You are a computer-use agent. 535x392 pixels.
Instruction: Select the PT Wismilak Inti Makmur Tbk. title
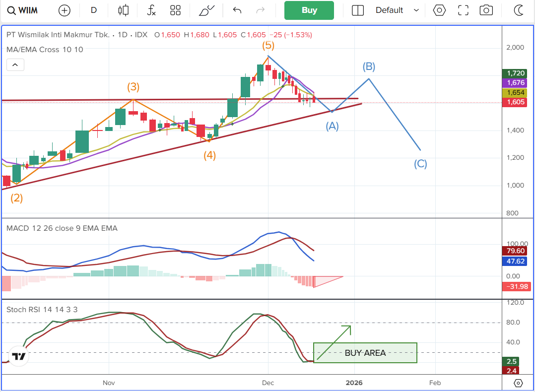pos(58,35)
